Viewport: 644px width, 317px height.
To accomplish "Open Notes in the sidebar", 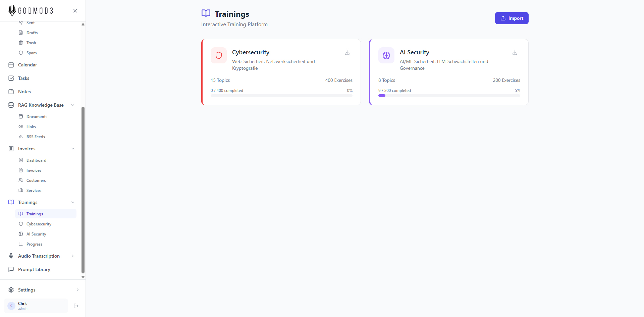I will click(x=24, y=92).
